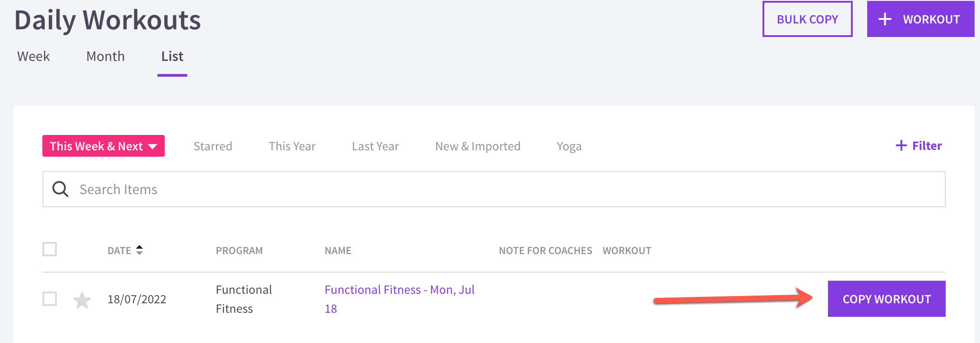Screen dimensions: 980x343
Task: Check the Functional Fitness row checkbox
Action: [x=50, y=299]
